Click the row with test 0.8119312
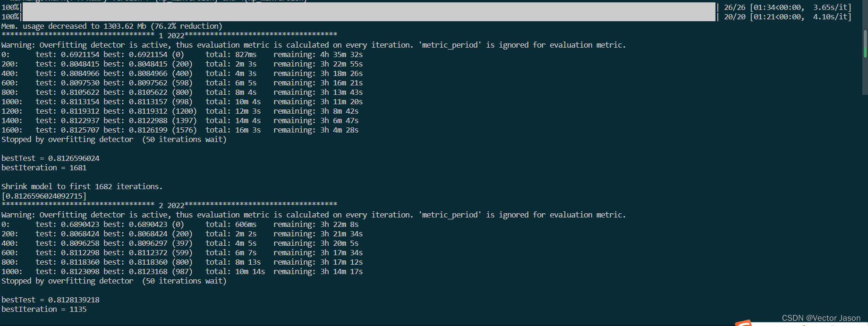The height and width of the screenshot is (326, 868). coord(180,111)
